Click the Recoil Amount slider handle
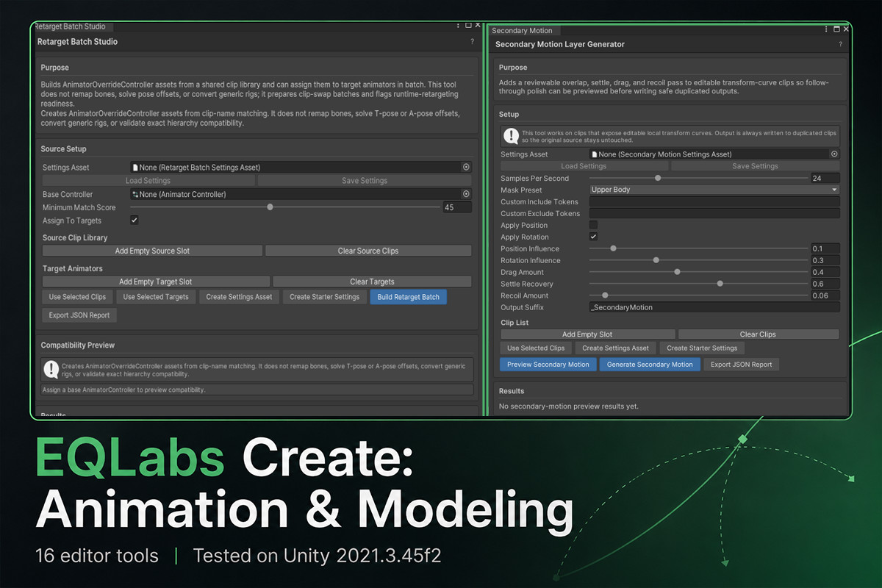 [x=605, y=295]
